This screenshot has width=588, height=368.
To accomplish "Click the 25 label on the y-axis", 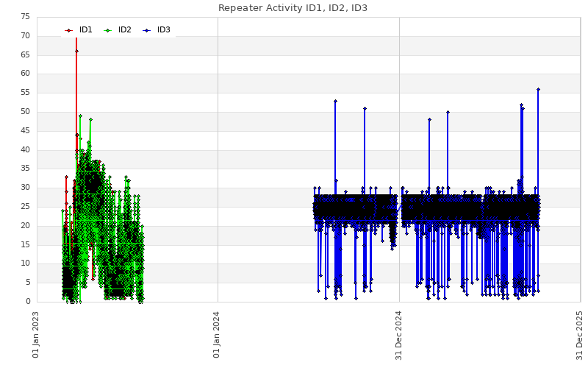I will click(24, 207).
